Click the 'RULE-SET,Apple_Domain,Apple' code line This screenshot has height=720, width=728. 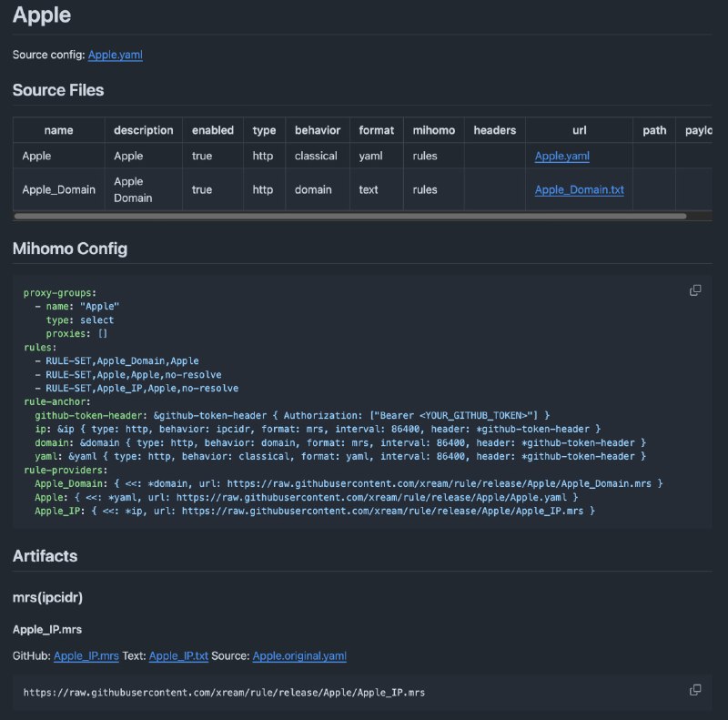pos(117,361)
